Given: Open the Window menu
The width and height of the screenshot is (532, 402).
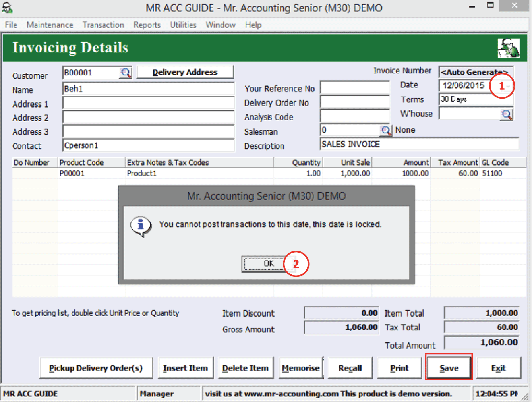Looking at the screenshot, I should (221, 25).
